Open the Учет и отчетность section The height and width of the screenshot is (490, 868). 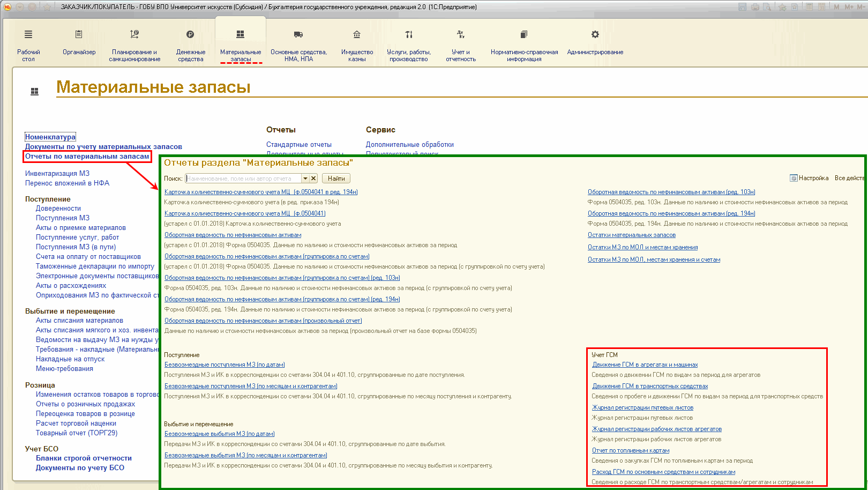(461, 46)
